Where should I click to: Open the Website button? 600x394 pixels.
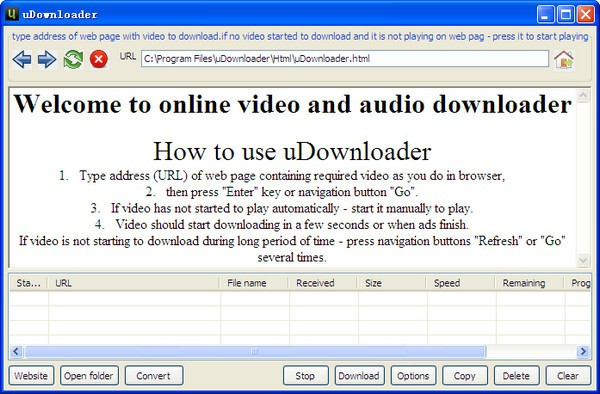point(31,375)
